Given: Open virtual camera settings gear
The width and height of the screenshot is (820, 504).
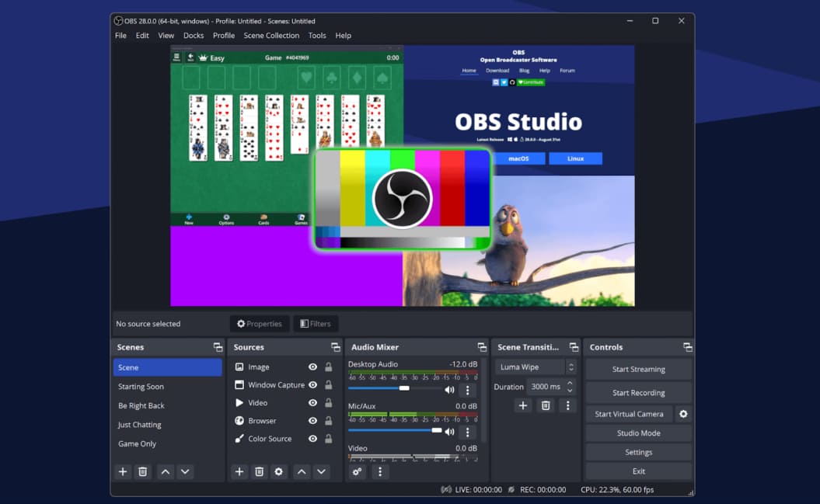Looking at the screenshot, I should 683,414.
